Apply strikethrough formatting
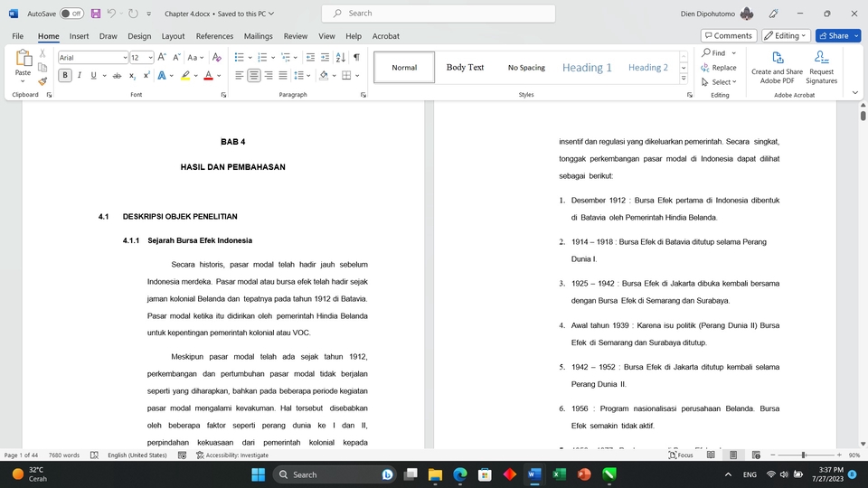 [117, 75]
